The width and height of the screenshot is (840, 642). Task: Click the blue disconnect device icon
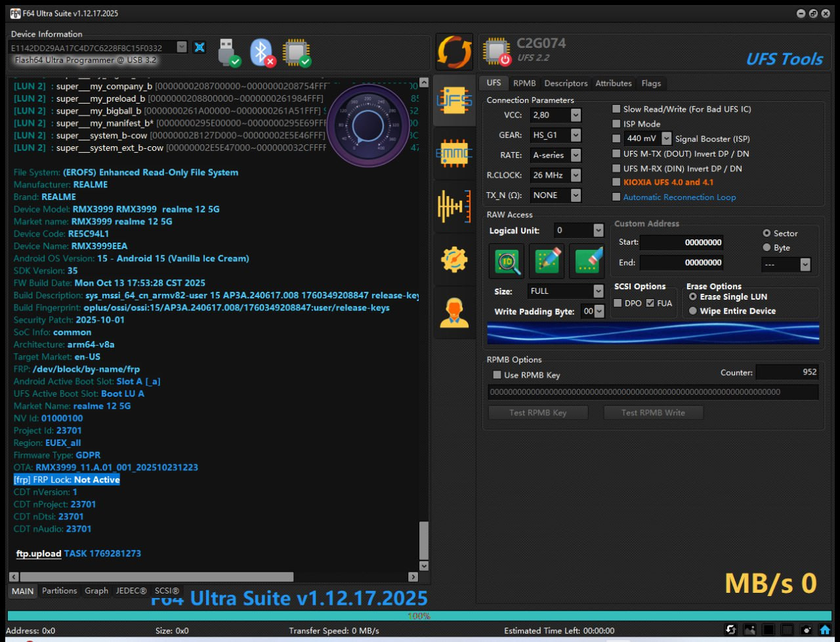coord(199,47)
